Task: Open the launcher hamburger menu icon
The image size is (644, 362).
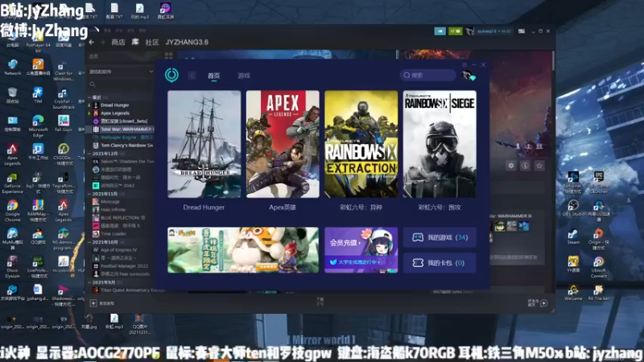Action: click(x=464, y=65)
